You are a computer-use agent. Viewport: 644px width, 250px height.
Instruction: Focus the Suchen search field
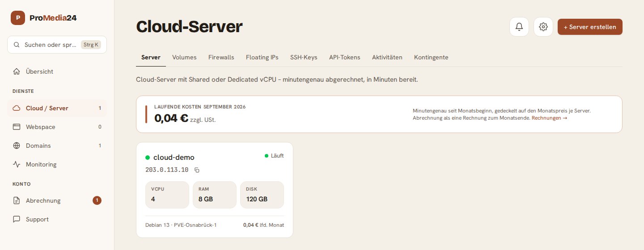click(x=57, y=45)
